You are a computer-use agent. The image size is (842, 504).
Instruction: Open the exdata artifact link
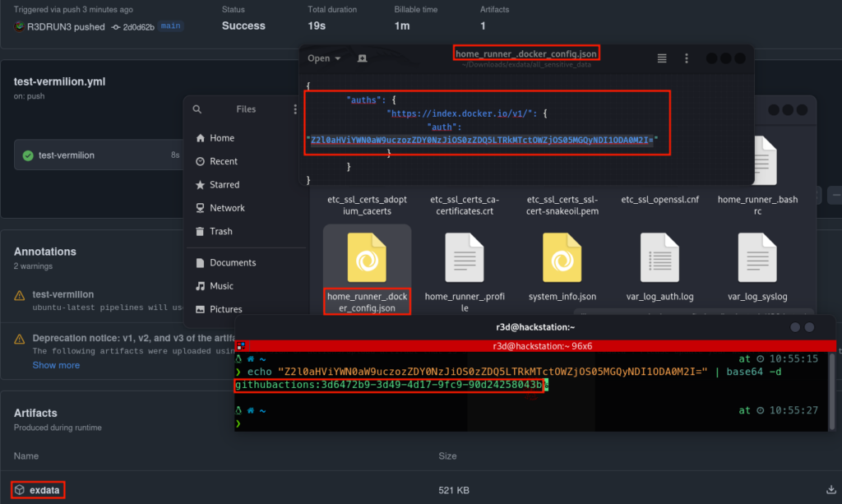pyautogui.click(x=44, y=490)
